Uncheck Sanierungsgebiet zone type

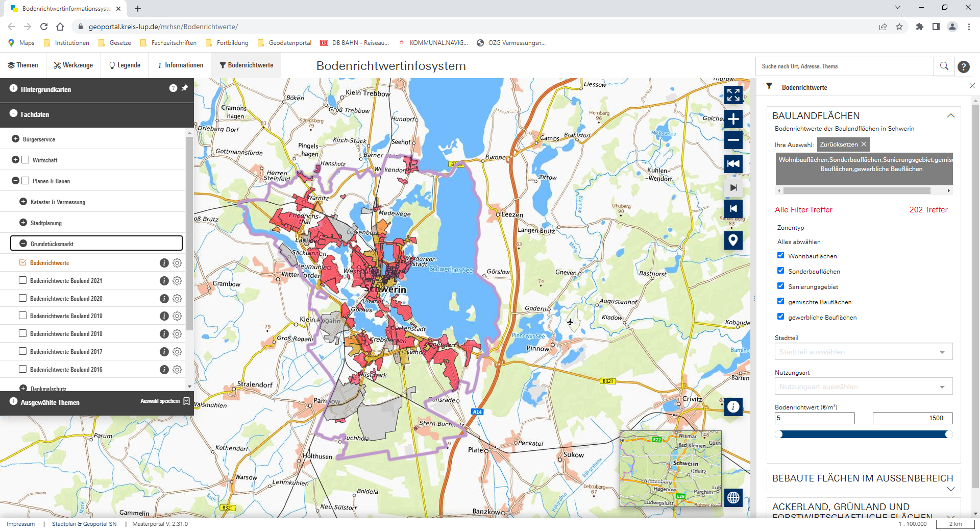click(780, 286)
